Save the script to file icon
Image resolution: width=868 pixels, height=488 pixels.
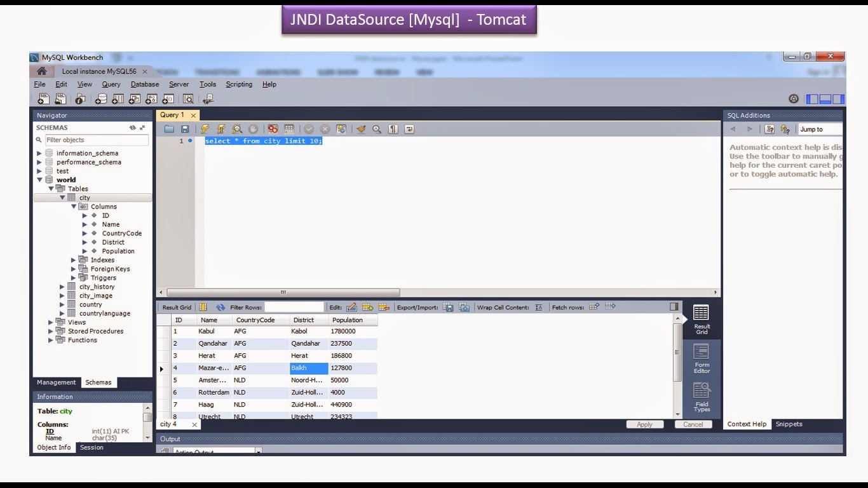pyautogui.click(x=185, y=129)
